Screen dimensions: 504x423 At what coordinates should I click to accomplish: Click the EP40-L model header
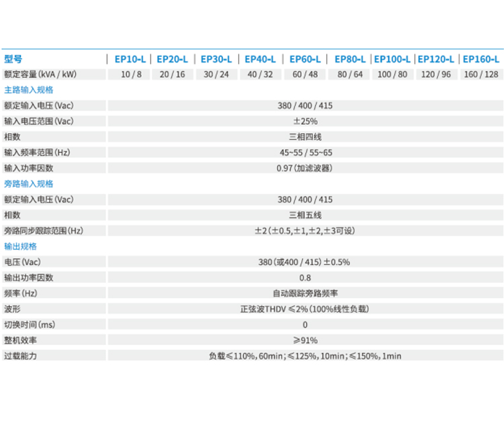point(260,59)
